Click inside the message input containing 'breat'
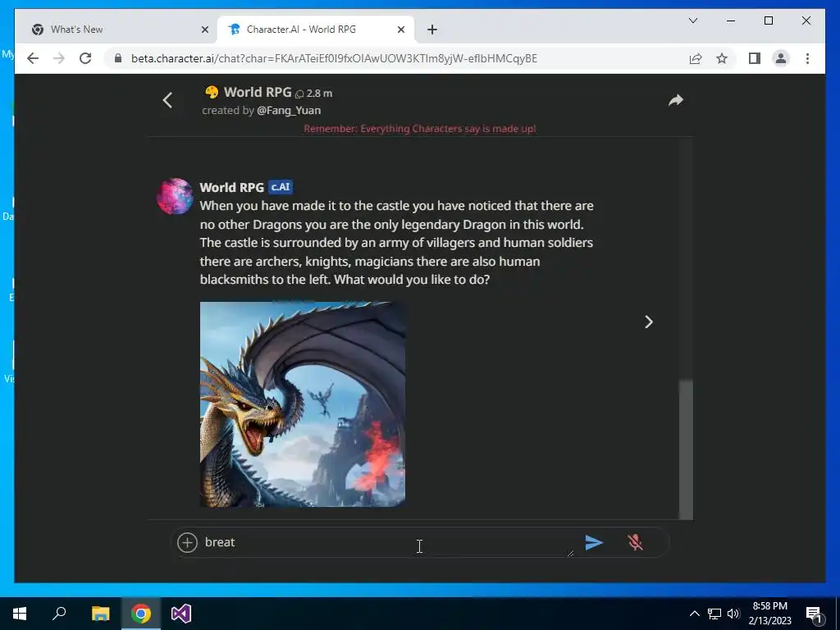This screenshot has width=840, height=630. (x=388, y=542)
